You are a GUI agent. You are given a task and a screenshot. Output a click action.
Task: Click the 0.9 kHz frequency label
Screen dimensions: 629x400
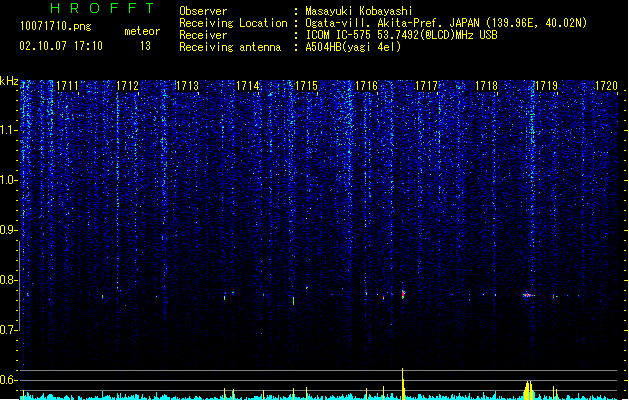point(9,230)
